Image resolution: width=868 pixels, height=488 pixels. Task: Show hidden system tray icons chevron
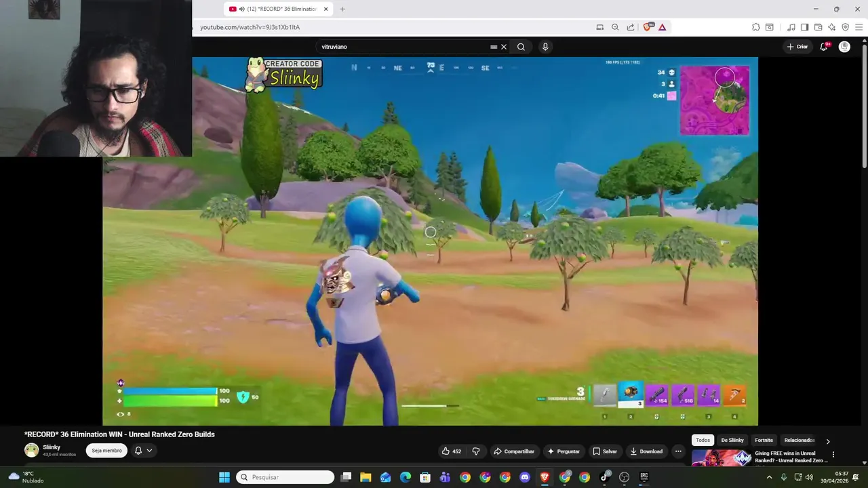769,477
